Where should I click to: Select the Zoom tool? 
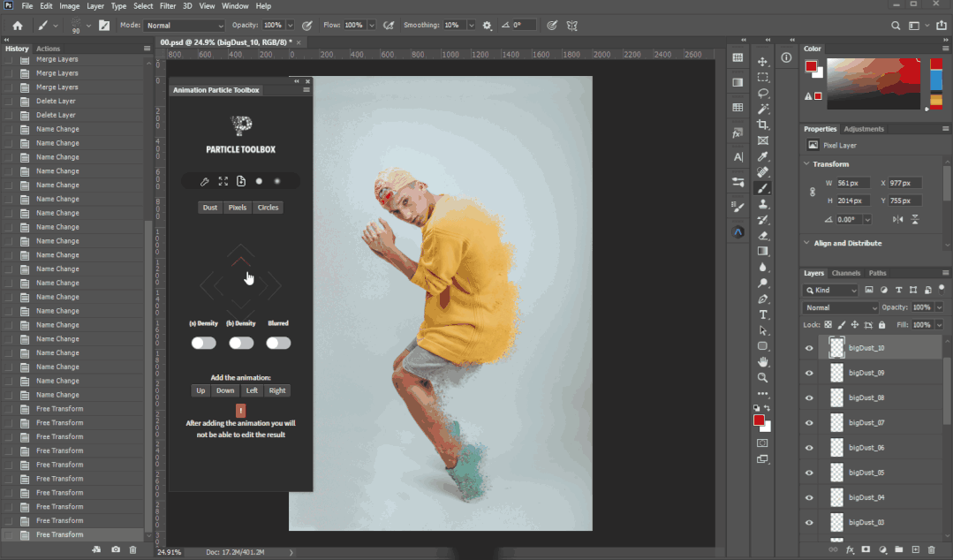tap(763, 377)
